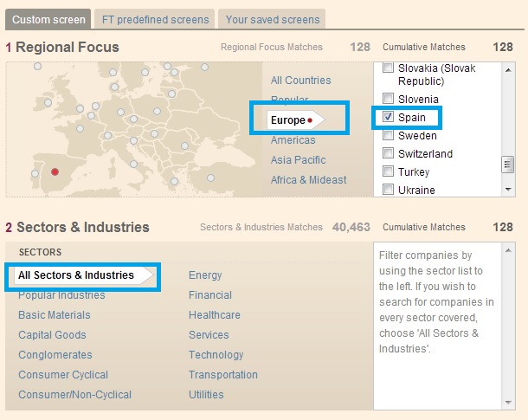Pick the Asia Pacific region
528x420 pixels.
[298, 160]
